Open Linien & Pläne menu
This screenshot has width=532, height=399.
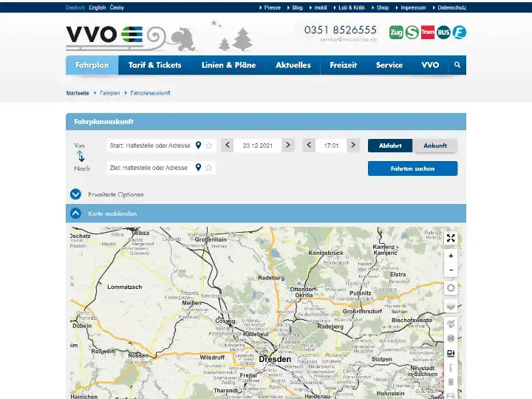[x=228, y=65]
